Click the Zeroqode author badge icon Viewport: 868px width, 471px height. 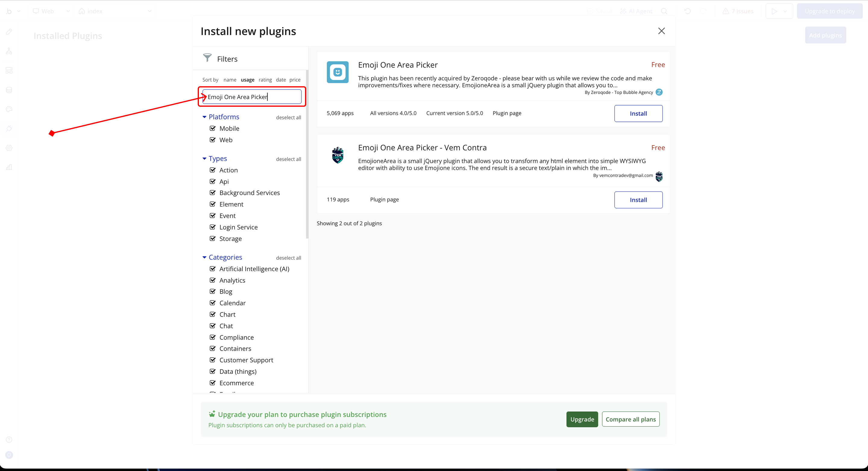point(659,92)
